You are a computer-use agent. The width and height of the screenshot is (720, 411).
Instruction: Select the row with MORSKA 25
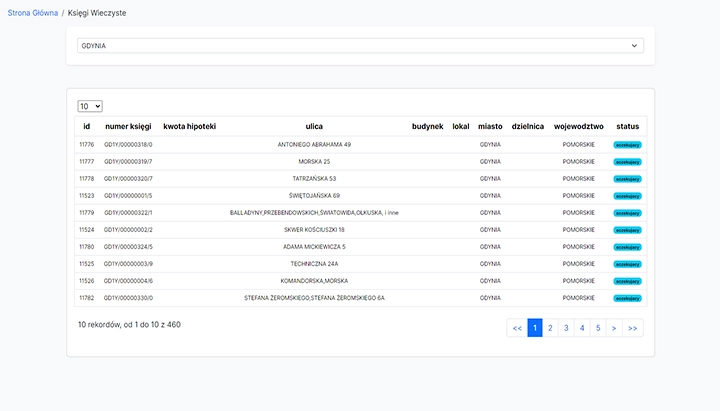click(x=314, y=162)
